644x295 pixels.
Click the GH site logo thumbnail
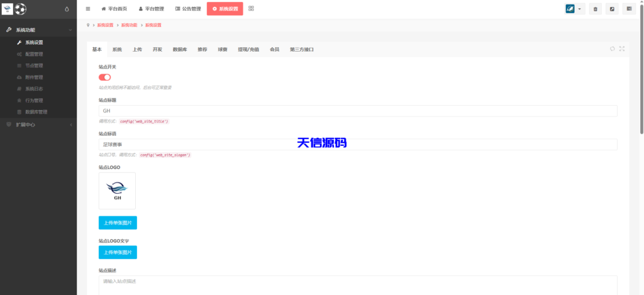[117, 191]
